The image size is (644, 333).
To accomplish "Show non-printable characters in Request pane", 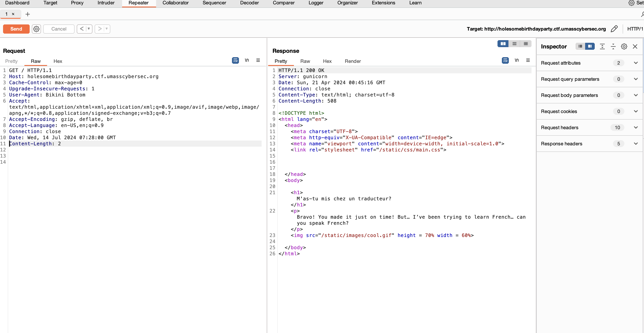I will tap(247, 60).
